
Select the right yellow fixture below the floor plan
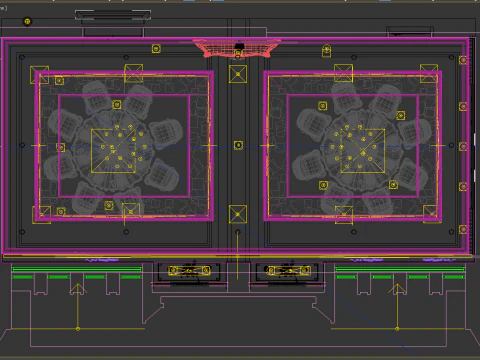(289, 270)
